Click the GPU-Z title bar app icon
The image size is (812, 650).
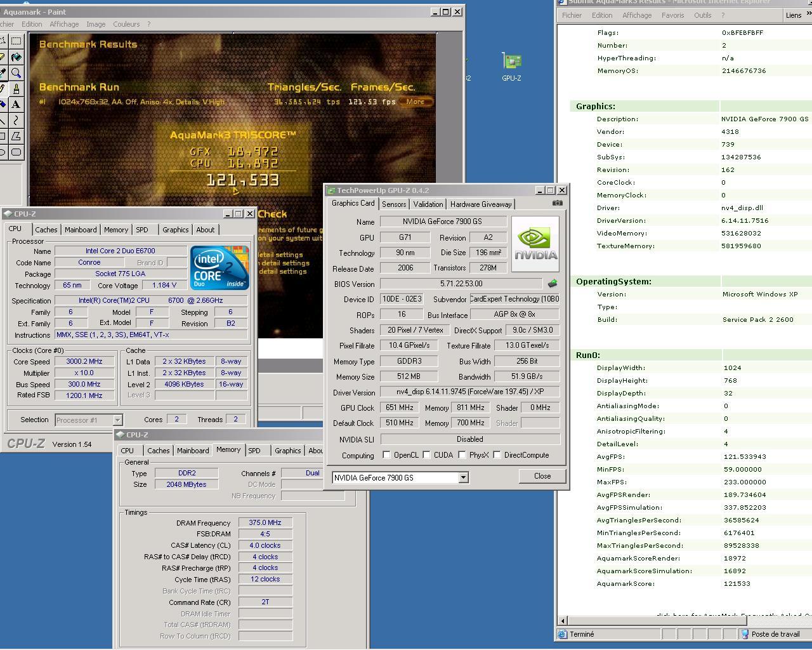[x=331, y=190]
